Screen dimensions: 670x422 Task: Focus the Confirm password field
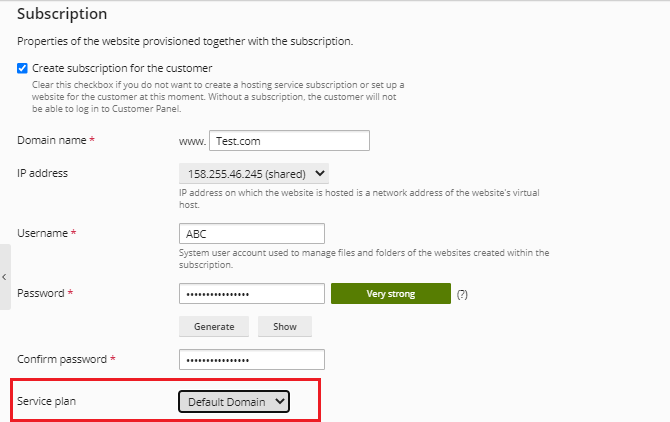pyautogui.click(x=252, y=359)
